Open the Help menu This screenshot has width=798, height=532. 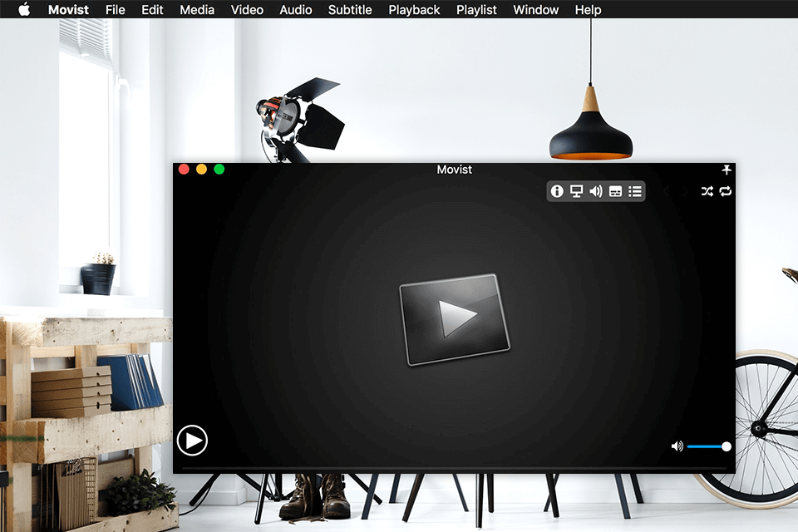(x=588, y=10)
